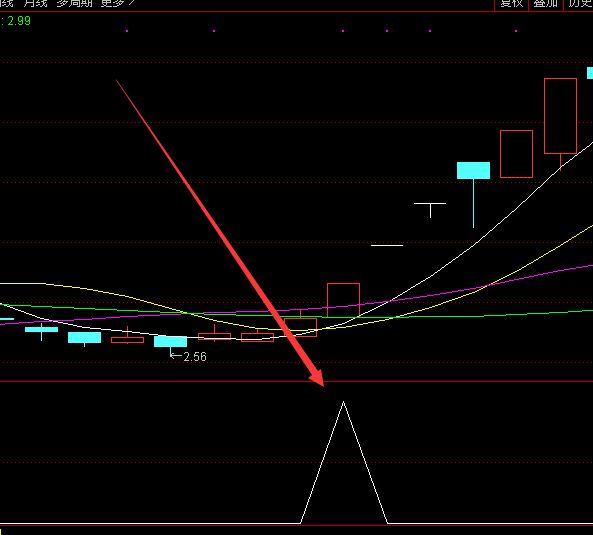The image size is (593, 535).
Task: Click the 2.56 low price label
Action: tap(195, 357)
